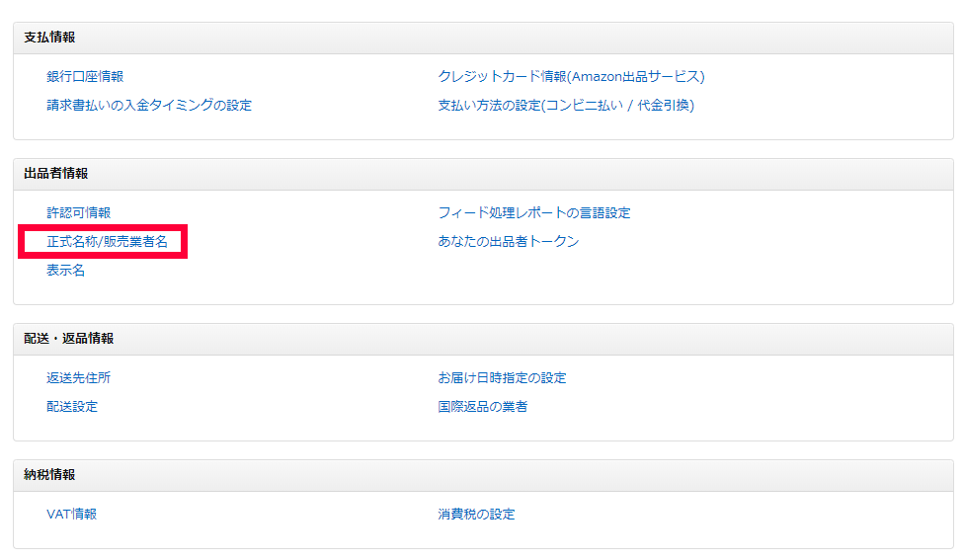Click the red highlighted box in 出品者情報

coord(103,242)
